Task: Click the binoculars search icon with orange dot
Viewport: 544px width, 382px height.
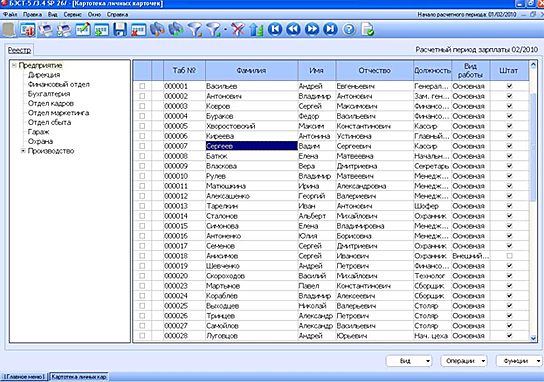Action: [157, 29]
